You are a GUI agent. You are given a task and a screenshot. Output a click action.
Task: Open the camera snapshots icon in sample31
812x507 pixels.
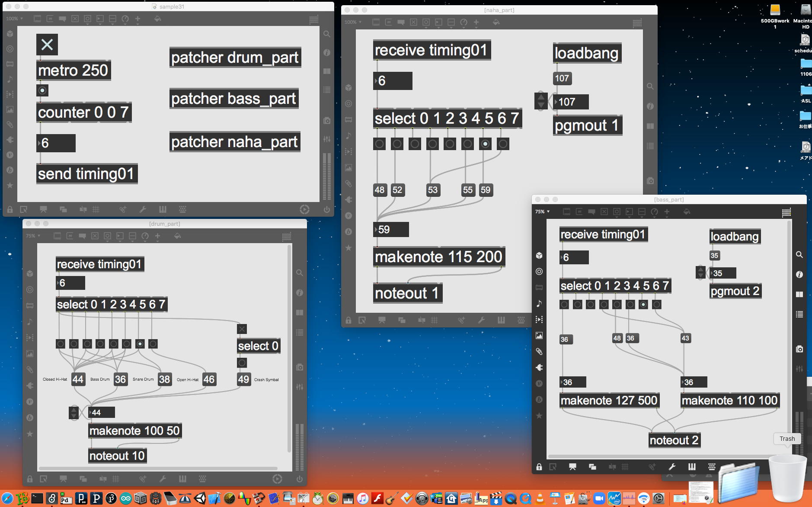click(x=327, y=121)
